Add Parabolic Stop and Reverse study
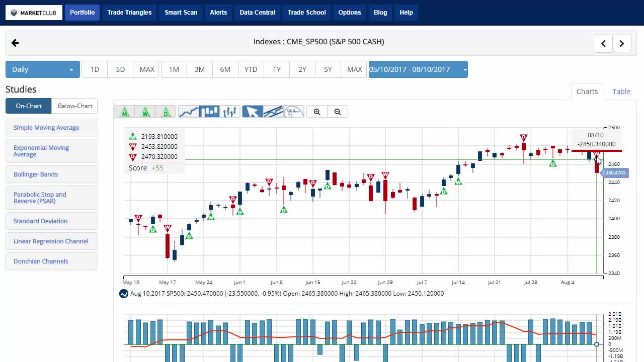Viewport: 644px width, 362px height. 52,198
